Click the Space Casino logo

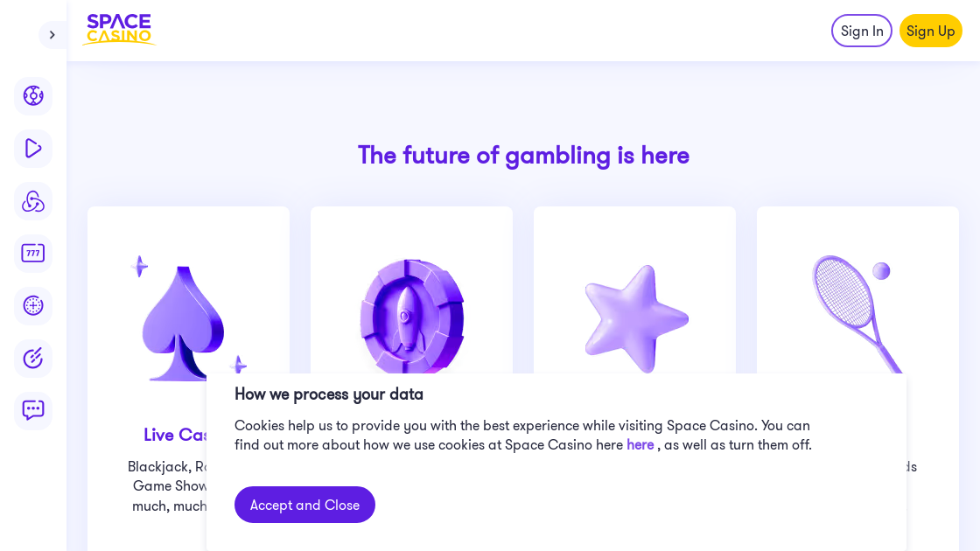click(119, 30)
